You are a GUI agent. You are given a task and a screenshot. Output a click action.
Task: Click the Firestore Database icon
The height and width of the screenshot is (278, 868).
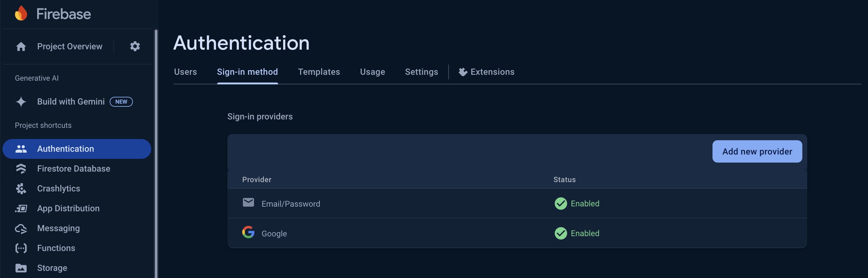click(x=21, y=169)
